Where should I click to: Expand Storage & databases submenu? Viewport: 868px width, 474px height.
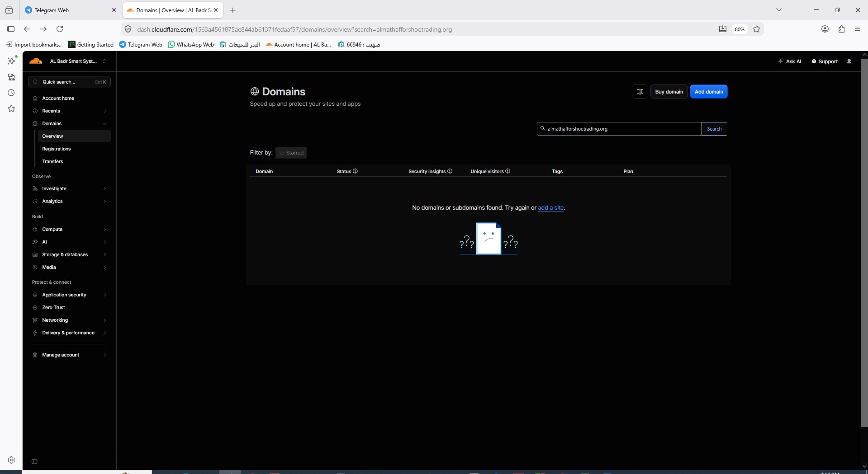pyautogui.click(x=70, y=254)
